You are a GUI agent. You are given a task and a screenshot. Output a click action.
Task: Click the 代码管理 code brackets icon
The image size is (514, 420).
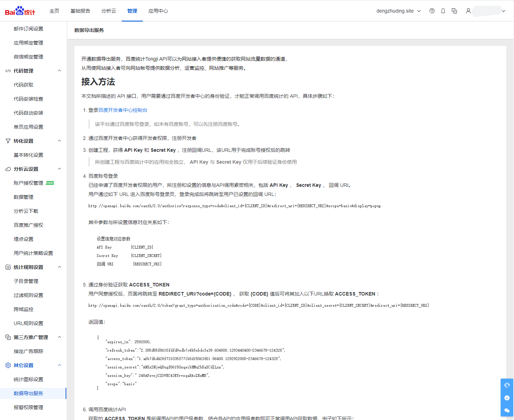8,71
